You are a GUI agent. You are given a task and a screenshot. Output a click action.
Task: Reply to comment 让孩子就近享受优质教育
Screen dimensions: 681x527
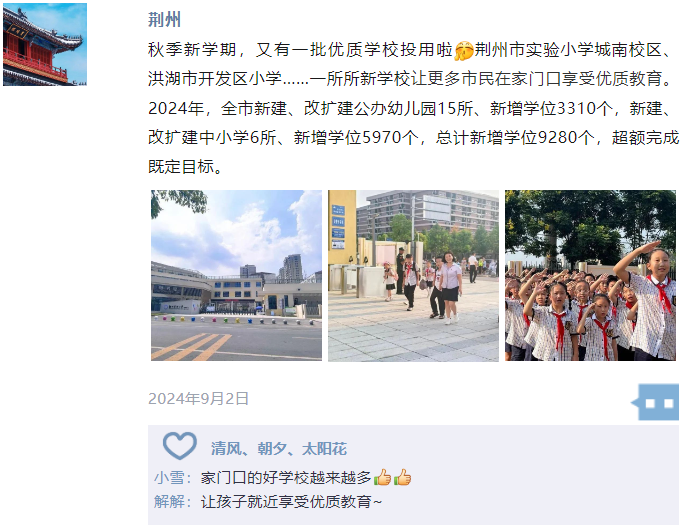291,501
